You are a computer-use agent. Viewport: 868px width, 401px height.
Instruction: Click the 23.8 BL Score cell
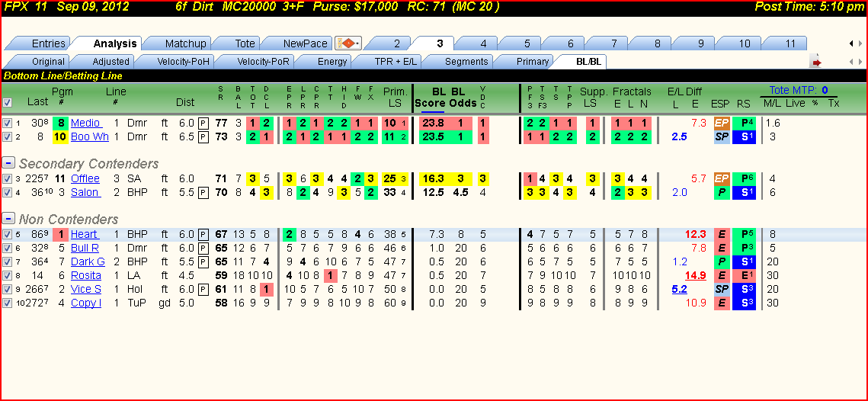click(433, 123)
